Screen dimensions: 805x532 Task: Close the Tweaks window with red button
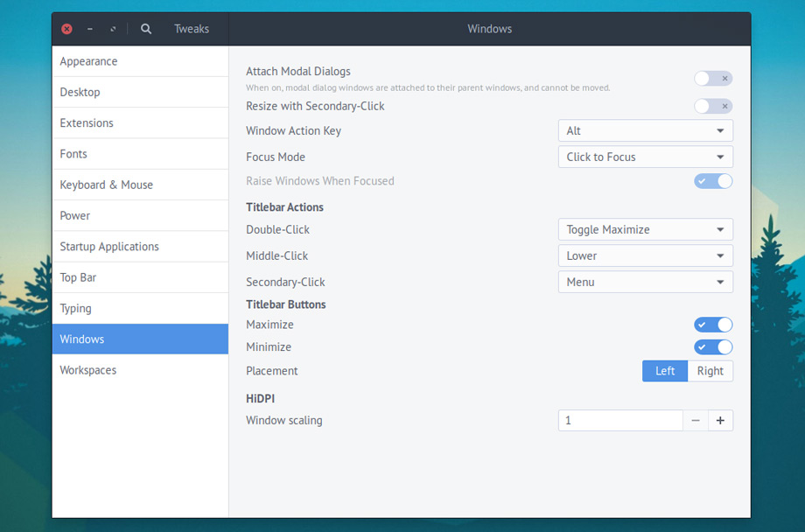[66, 29]
